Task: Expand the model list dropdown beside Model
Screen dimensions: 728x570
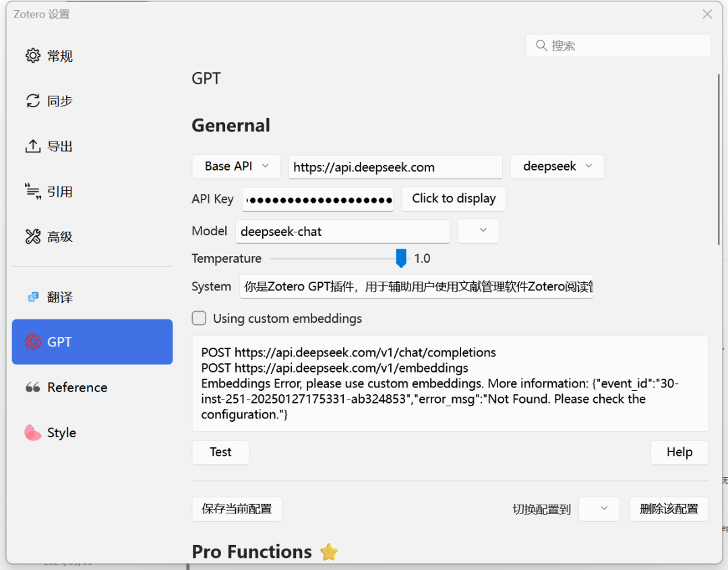Action: click(478, 230)
